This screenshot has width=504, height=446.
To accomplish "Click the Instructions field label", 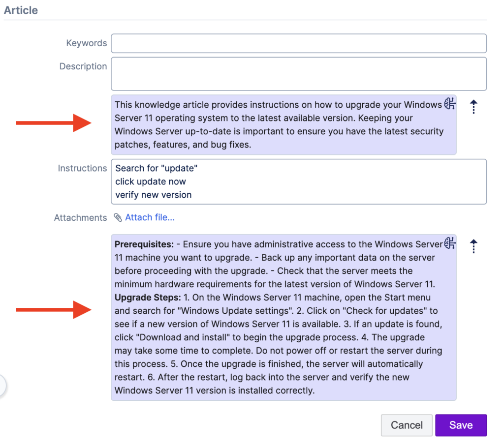I will point(82,168).
